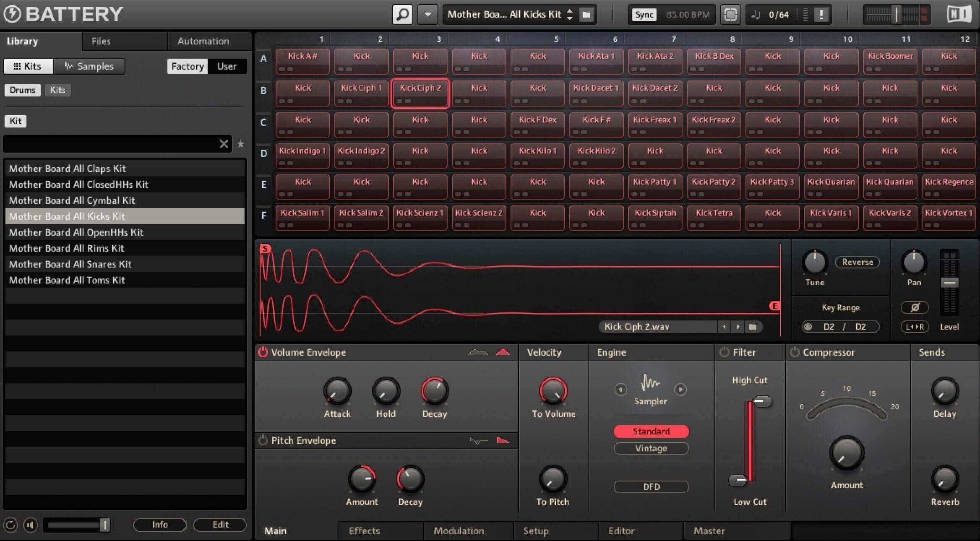Click the Kit type tag
The width and height of the screenshot is (980, 541).
16,121
